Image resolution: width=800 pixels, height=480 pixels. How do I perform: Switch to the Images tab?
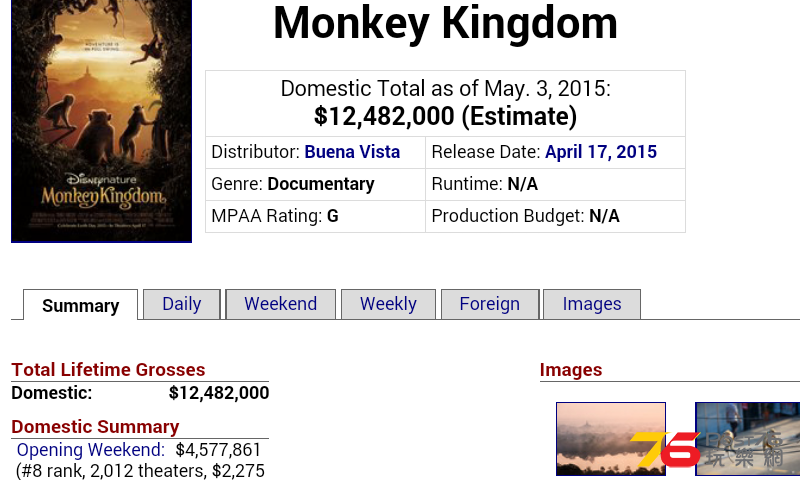[592, 304]
